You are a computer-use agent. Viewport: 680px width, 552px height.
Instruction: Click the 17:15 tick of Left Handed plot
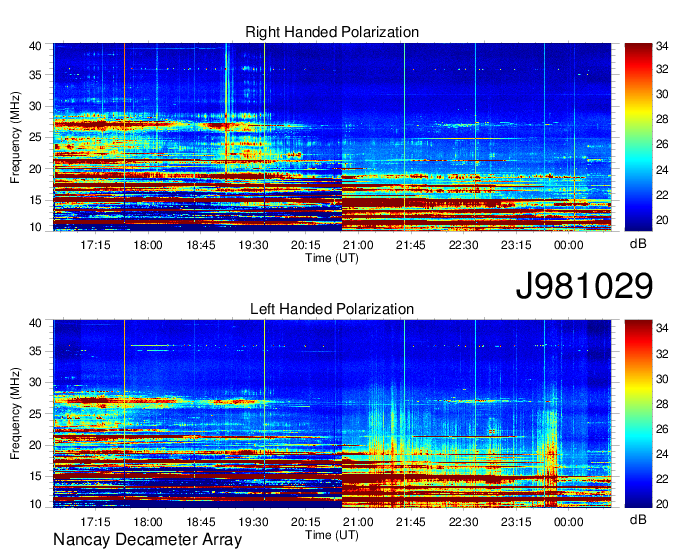(95, 522)
